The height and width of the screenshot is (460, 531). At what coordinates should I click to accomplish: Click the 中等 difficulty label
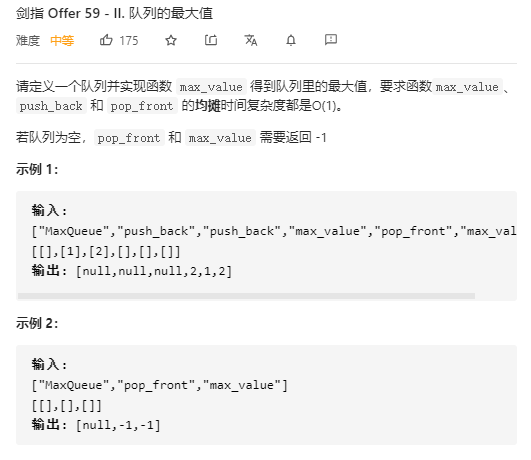tap(62, 41)
